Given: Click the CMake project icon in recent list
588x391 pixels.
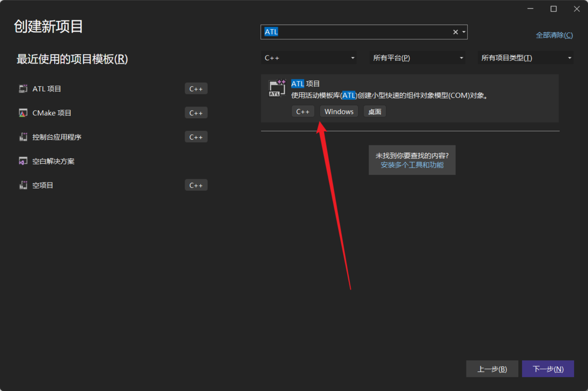Looking at the screenshot, I should click(23, 113).
